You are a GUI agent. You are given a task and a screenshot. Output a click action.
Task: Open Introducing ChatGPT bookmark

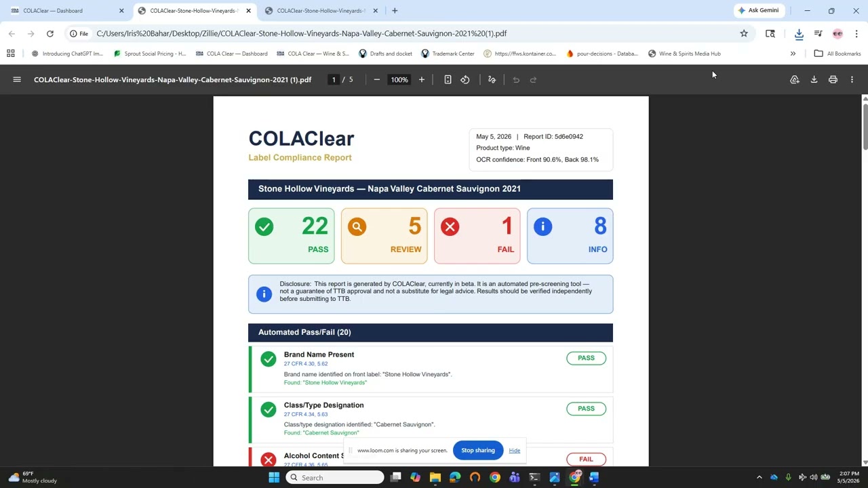pyautogui.click(x=67, y=54)
